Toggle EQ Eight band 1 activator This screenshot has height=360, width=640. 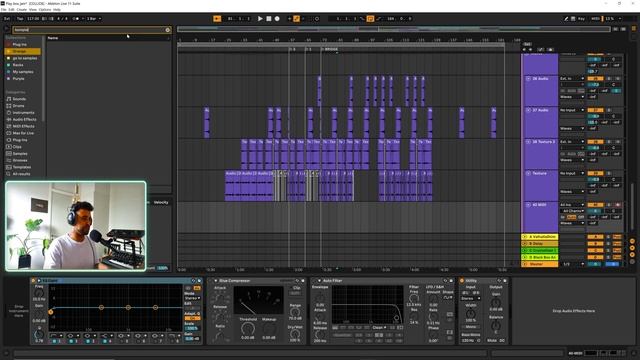point(54,341)
